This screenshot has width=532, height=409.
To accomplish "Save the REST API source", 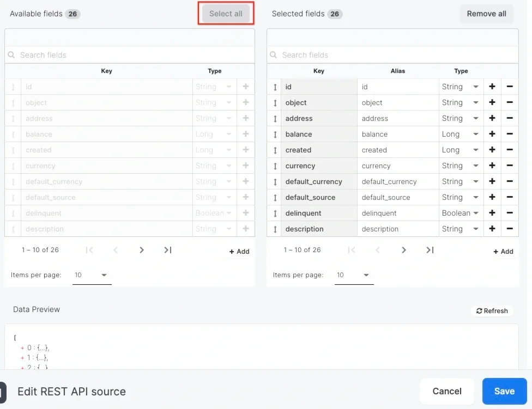I will click(504, 391).
